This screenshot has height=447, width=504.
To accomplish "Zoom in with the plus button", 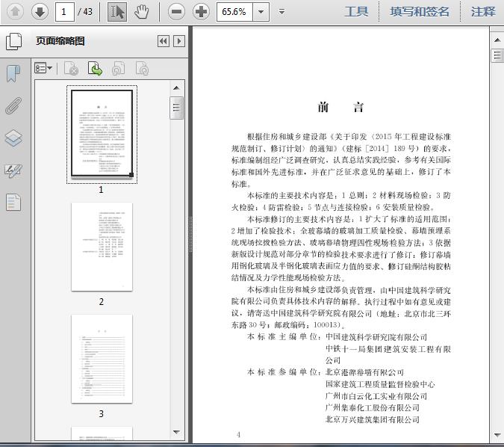I will pos(201,11).
